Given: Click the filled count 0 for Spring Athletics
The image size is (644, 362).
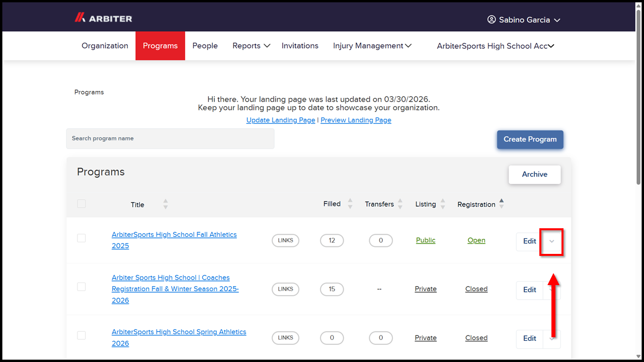Looking at the screenshot, I should (x=332, y=338).
